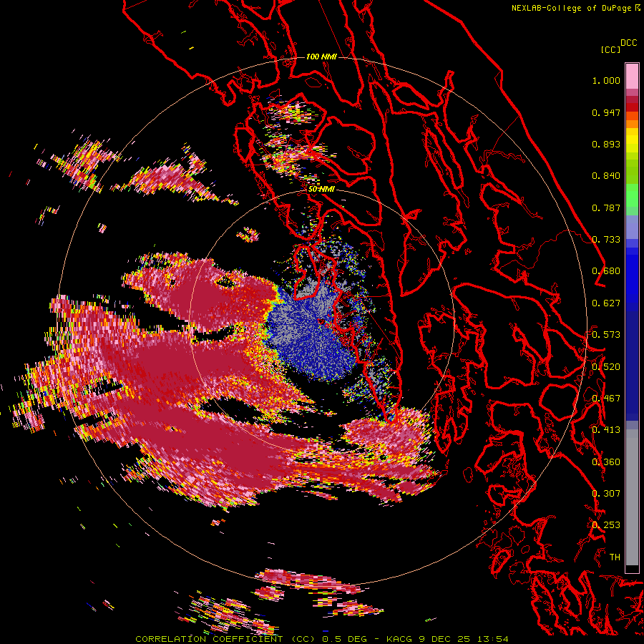The image size is (644, 644).
Task: Select the 0.787 color scale value
Action: [x=606, y=208]
